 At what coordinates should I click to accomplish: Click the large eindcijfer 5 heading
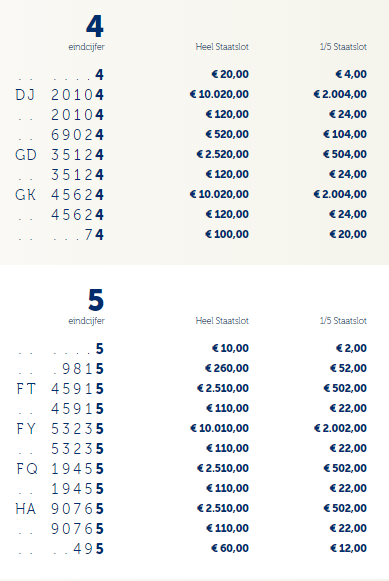click(96, 300)
